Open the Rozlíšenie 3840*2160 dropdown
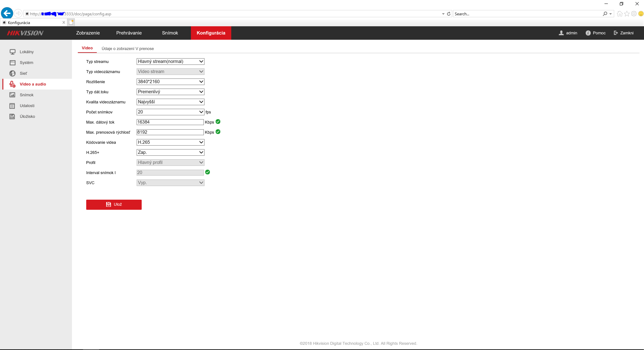Screen dimensions: 644x350 (x=170, y=82)
